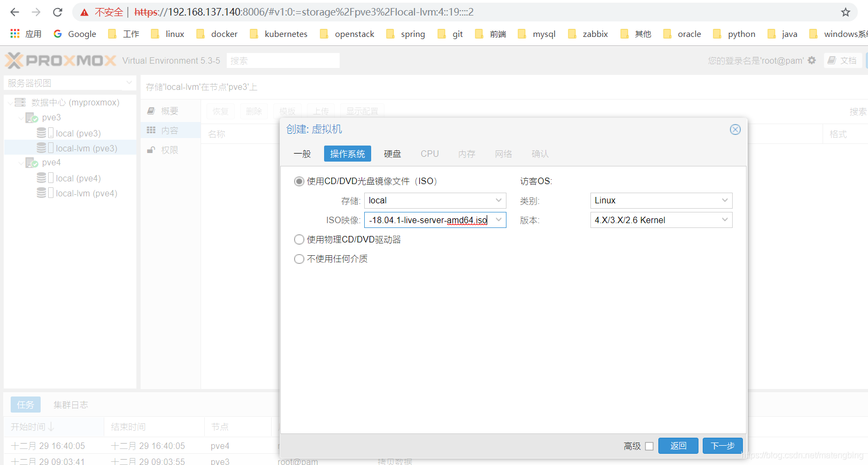Collapse the pve4 node expander

pos(21,163)
